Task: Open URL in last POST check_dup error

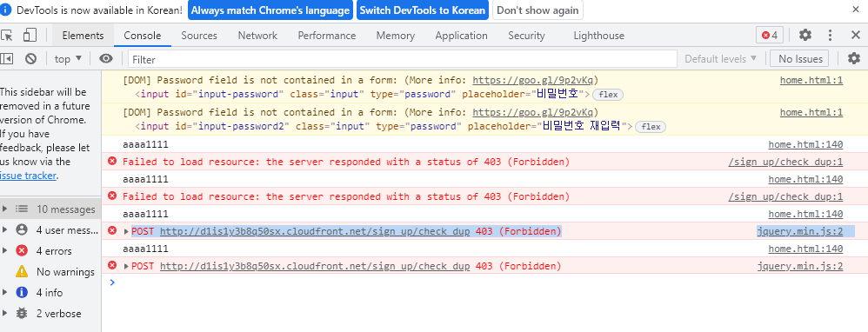Action: point(315,266)
